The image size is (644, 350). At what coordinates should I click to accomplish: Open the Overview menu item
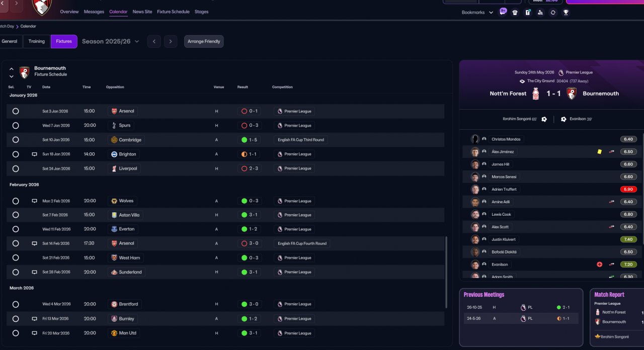point(69,12)
